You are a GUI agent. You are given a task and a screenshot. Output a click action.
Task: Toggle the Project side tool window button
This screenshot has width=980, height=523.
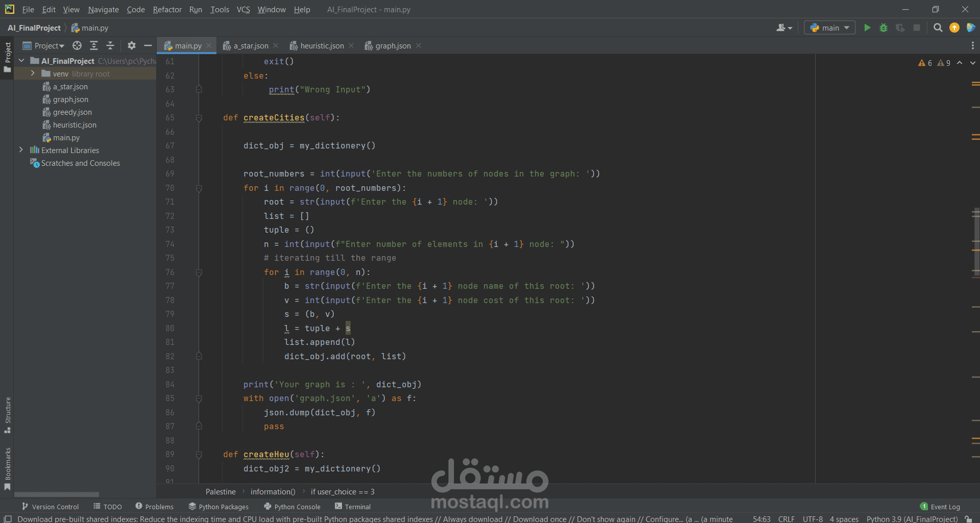coord(7,57)
